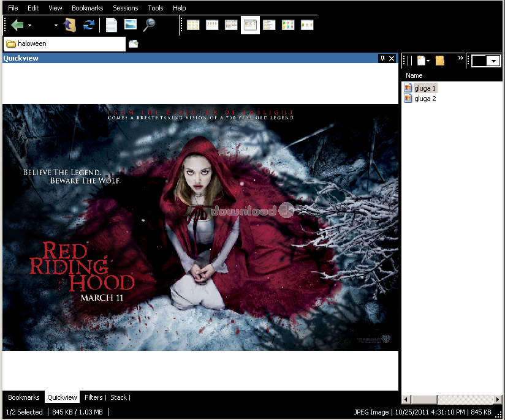Screen dimensions: 505x420
Task: Pin the Quickview panel
Action: [382, 58]
